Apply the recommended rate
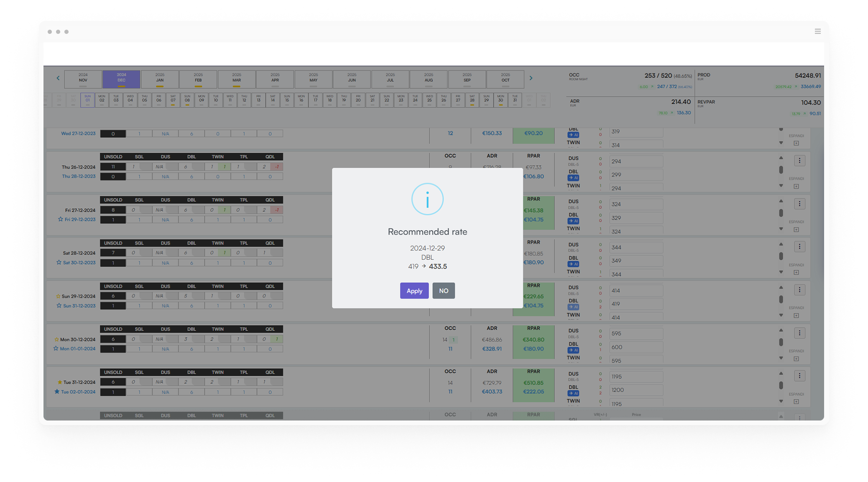868x482 pixels. coord(414,291)
